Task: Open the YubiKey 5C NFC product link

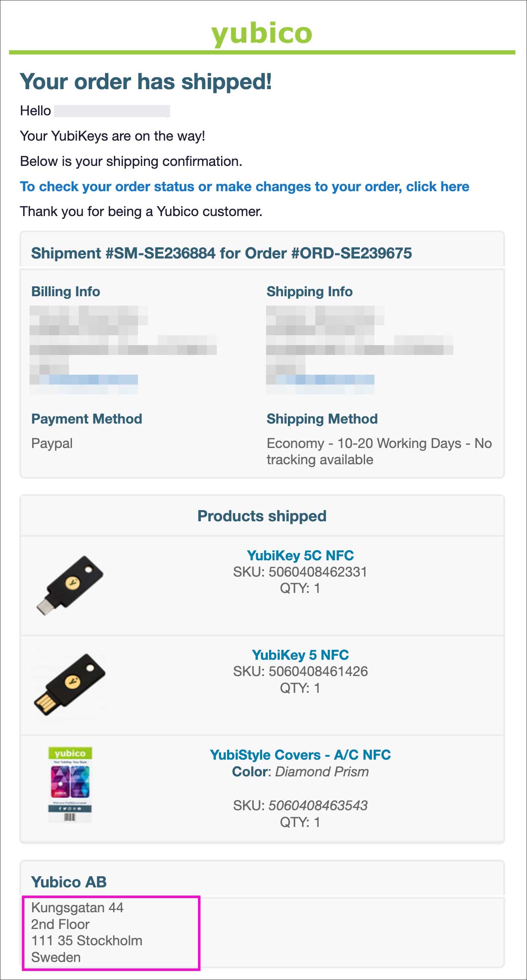Action: point(300,555)
